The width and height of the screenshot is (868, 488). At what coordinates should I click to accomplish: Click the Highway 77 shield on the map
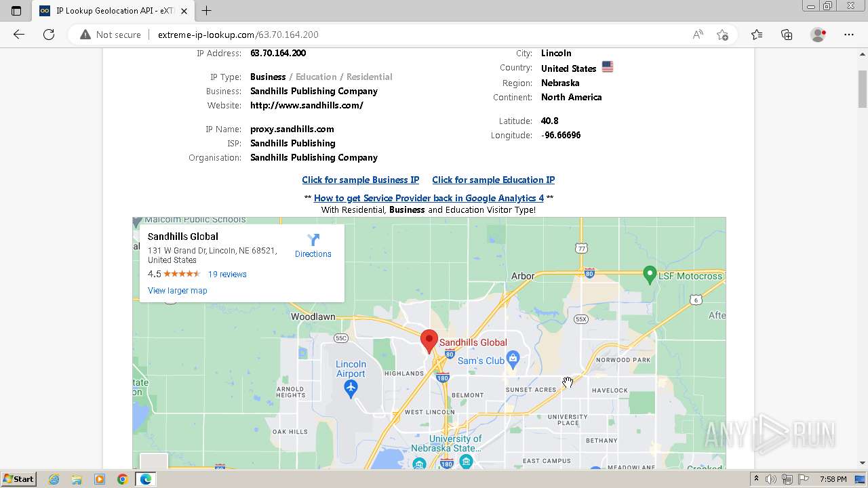coord(581,249)
